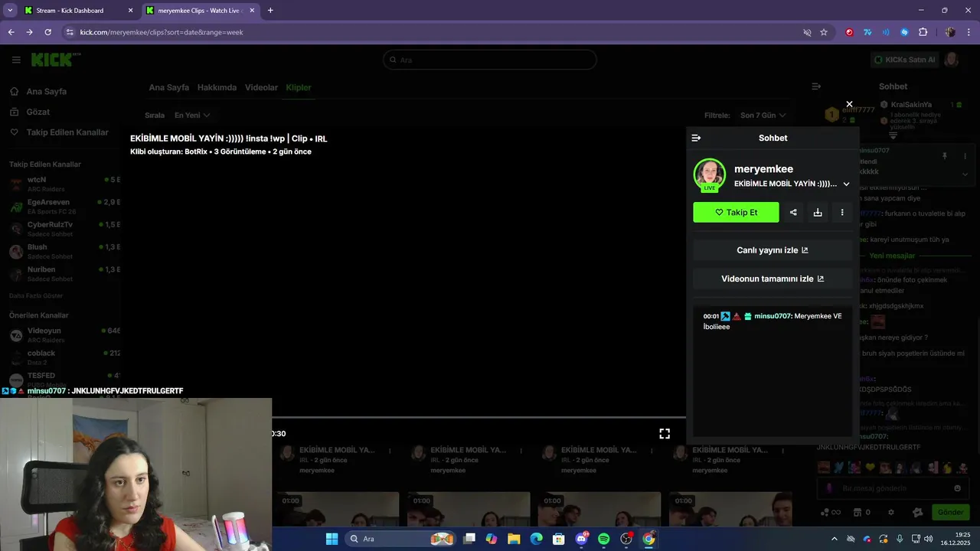Show hidden system tray icons
Screen dimensions: 980x551
pyautogui.click(x=835, y=539)
